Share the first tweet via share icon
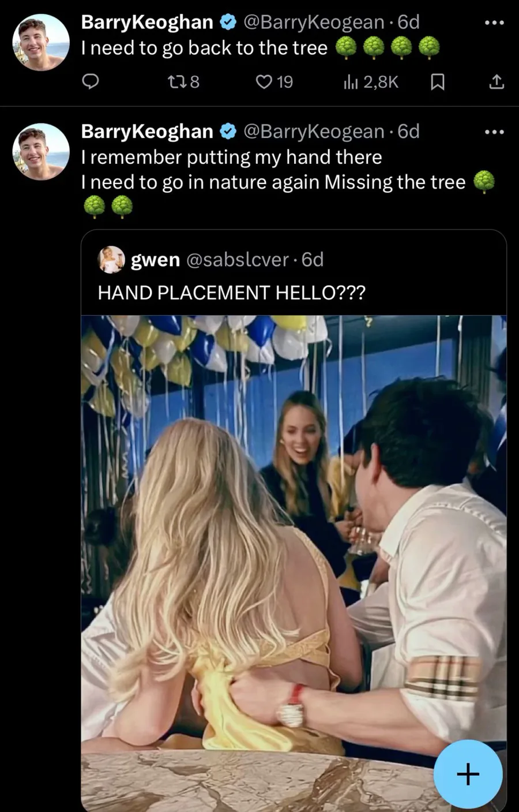This screenshot has height=812, width=519. pyautogui.click(x=497, y=83)
